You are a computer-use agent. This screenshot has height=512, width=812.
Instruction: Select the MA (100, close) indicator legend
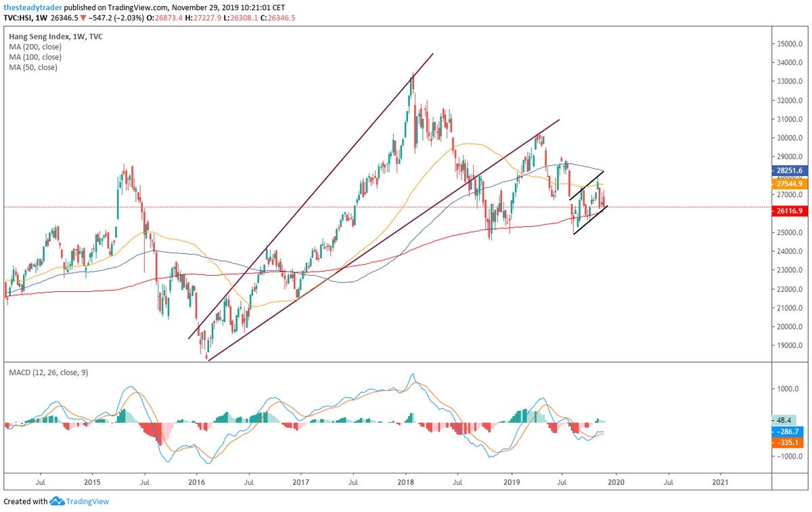[35, 57]
